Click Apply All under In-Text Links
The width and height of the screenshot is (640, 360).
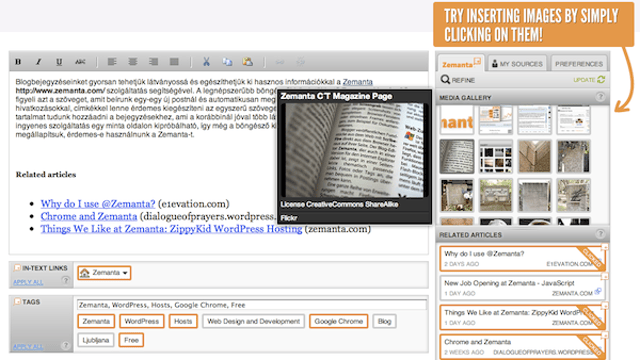click(28, 282)
